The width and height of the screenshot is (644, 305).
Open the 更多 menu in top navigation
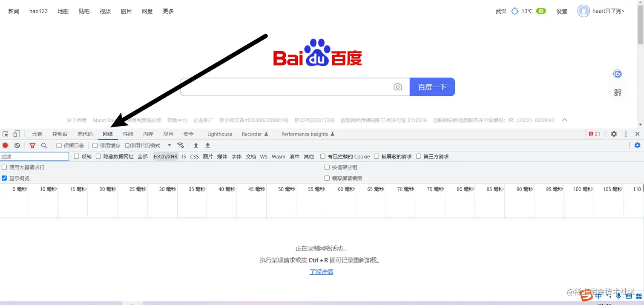coord(168,11)
